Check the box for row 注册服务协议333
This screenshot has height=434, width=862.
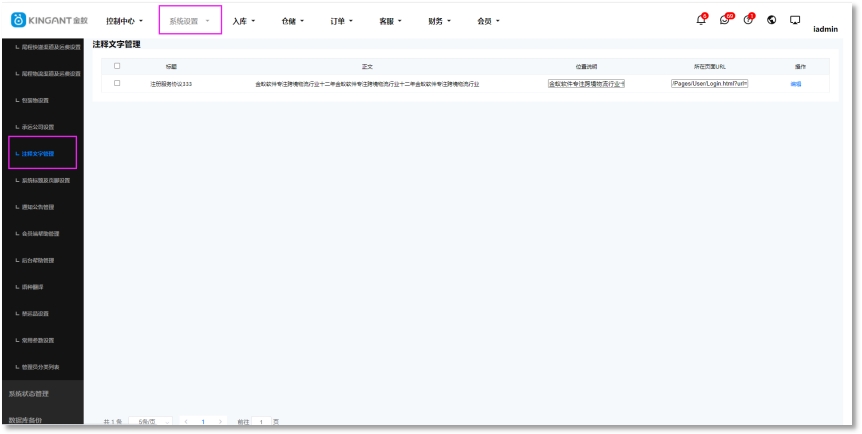coord(117,83)
